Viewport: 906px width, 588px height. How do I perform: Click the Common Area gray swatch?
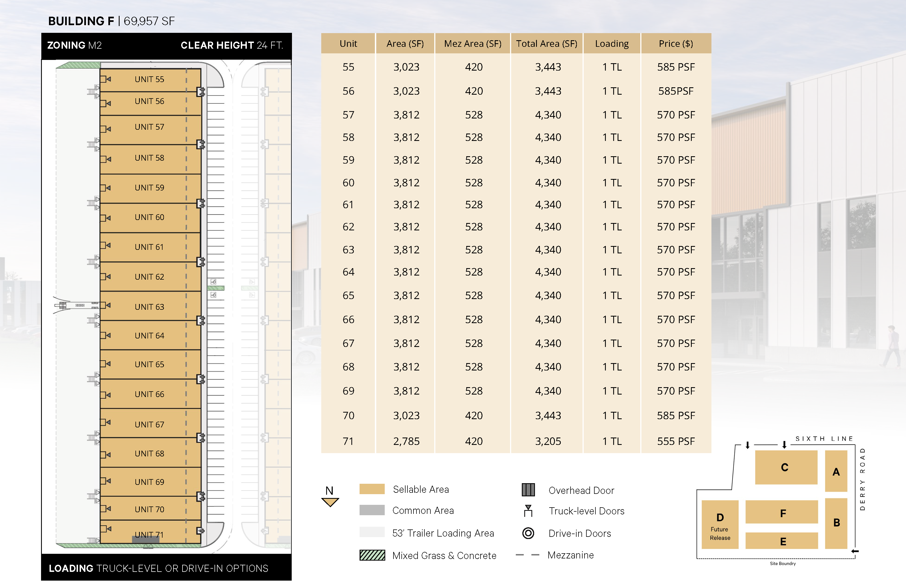pos(372,510)
